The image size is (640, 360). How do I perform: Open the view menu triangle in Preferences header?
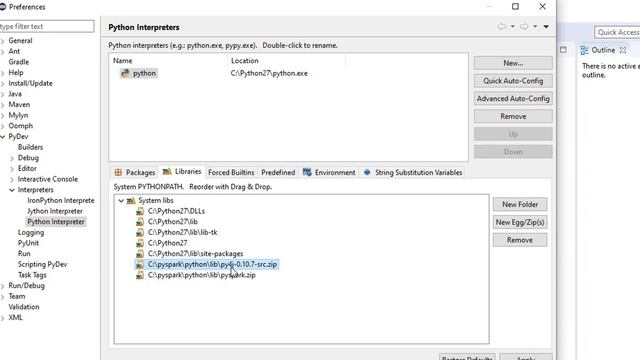(546, 27)
